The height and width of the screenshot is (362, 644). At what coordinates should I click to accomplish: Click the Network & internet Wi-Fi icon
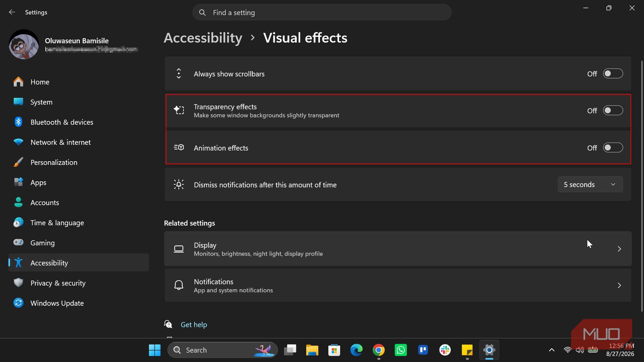(18, 142)
